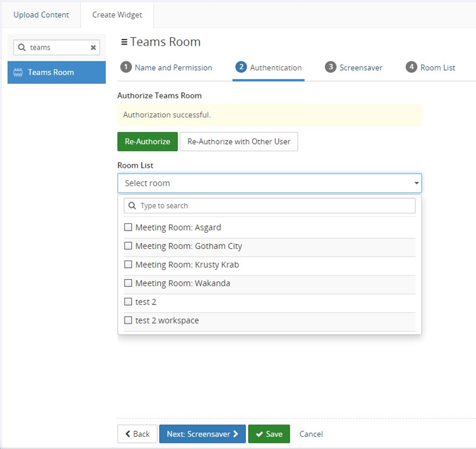This screenshot has width=476, height=449.
Task: Click the Meeting Room: Gotham City label
Action: click(x=188, y=246)
